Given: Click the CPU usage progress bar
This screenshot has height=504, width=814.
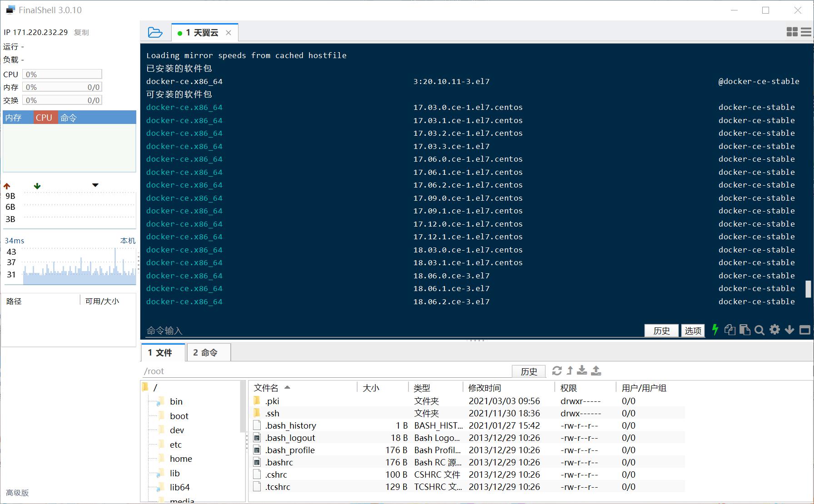Looking at the screenshot, I should (62, 74).
